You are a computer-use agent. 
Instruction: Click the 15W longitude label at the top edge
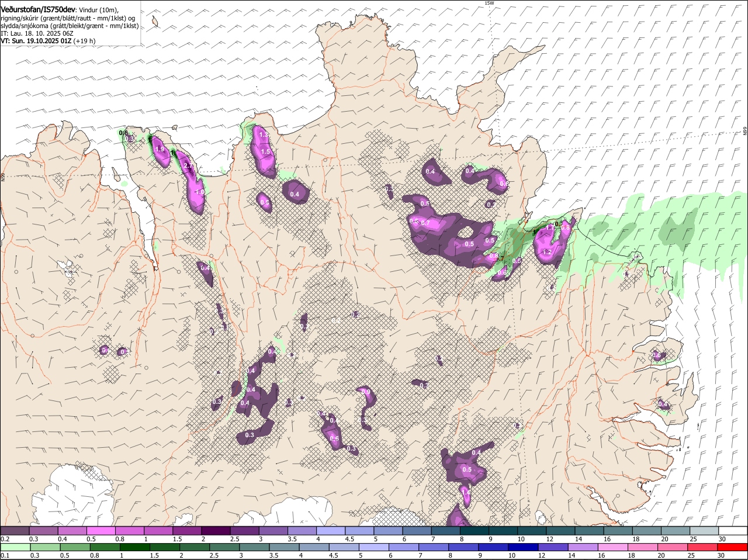pyautogui.click(x=489, y=3)
